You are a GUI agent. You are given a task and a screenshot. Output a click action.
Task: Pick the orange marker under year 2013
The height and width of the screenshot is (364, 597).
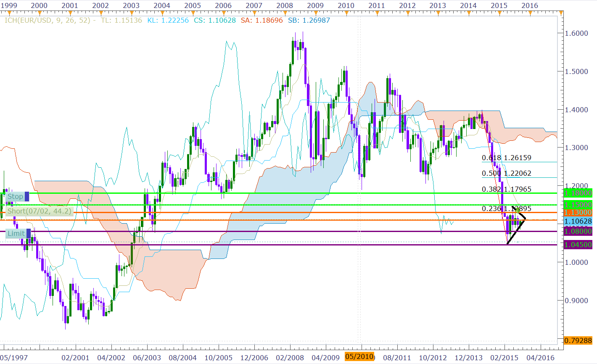click(439, 13)
